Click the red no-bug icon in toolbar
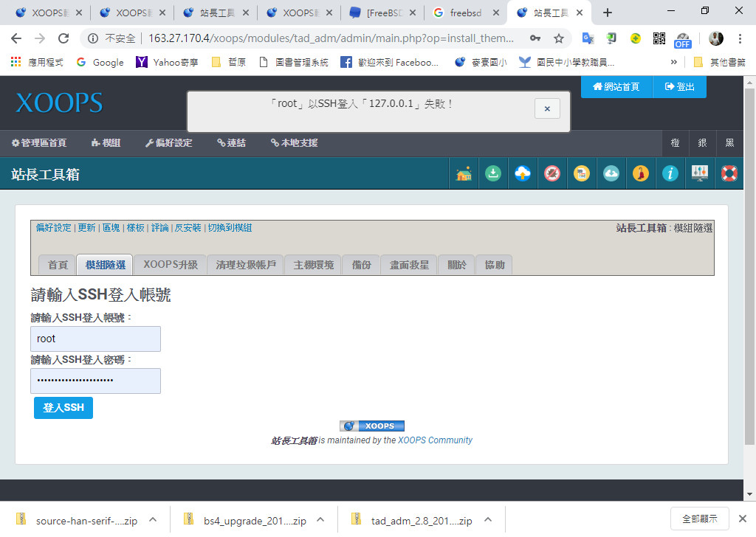 pos(552,173)
